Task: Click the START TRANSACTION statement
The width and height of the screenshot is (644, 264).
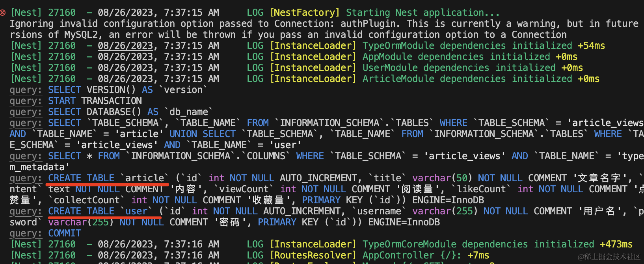Action: (95, 101)
